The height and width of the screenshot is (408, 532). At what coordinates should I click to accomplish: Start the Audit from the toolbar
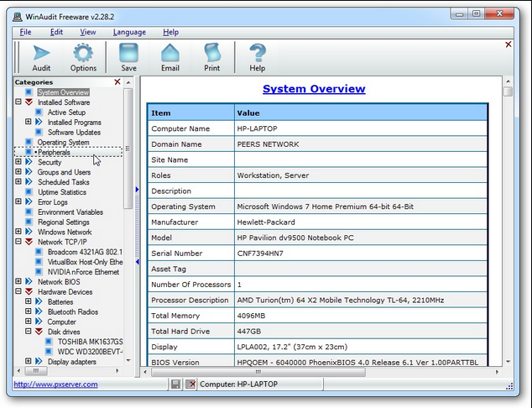(41, 58)
